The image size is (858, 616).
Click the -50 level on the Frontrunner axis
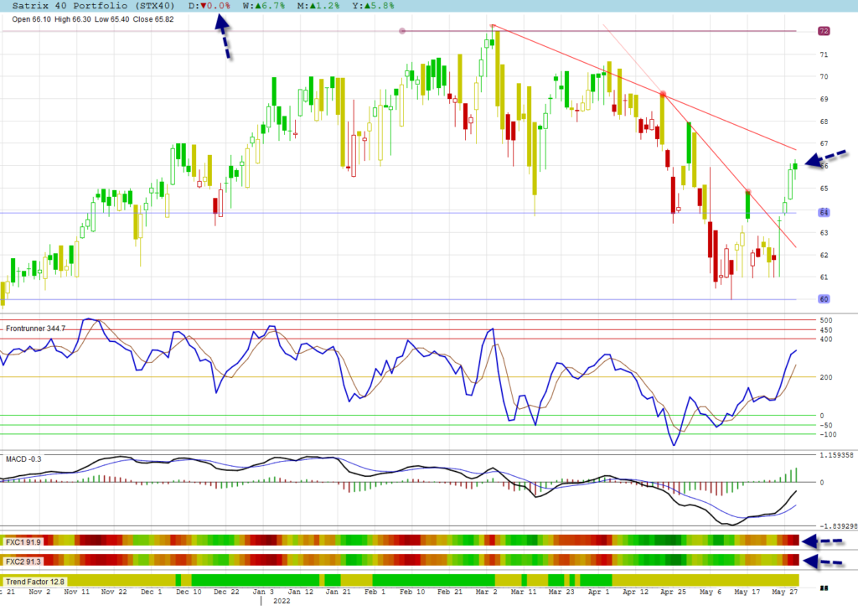[x=825, y=426]
